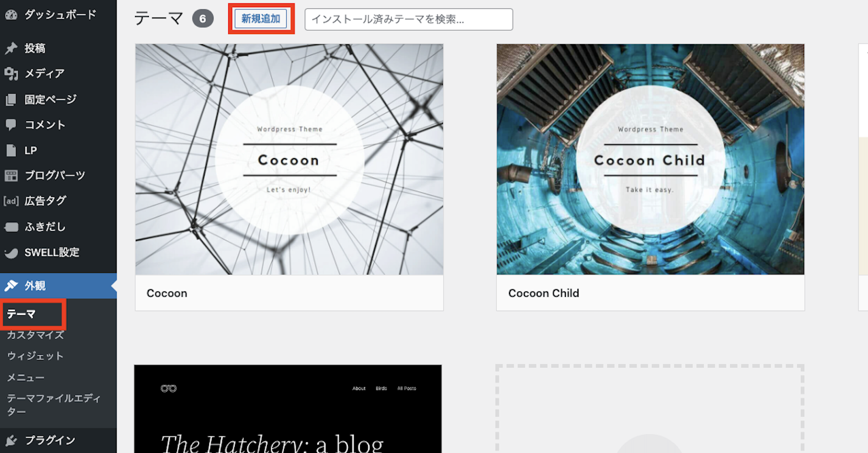Click the pages icon beside 固定ページ

click(11, 100)
